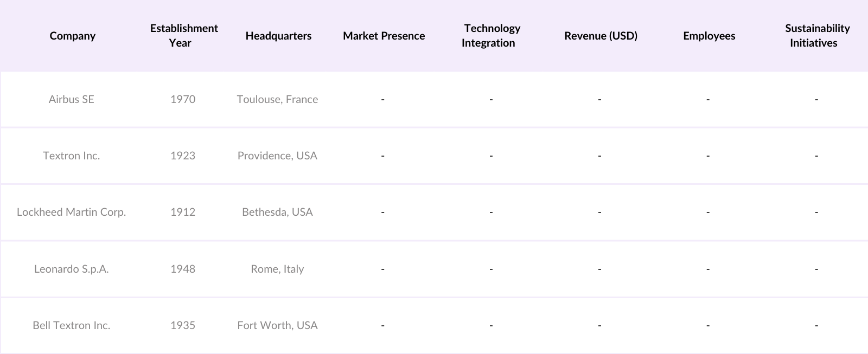
Task: Click the Airbus SE cell
Action: click(x=72, y=99)
